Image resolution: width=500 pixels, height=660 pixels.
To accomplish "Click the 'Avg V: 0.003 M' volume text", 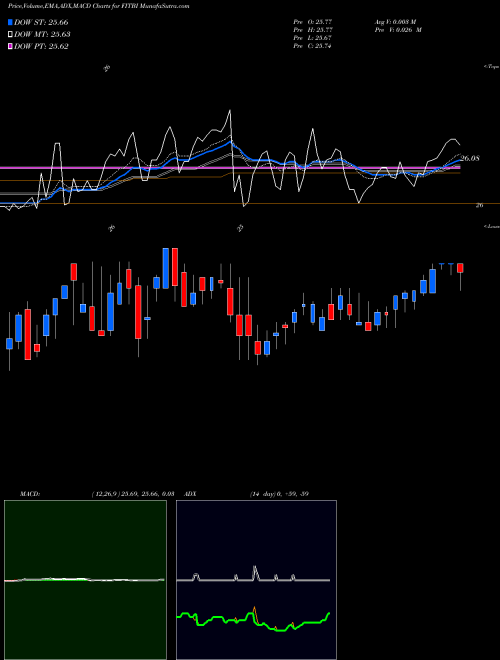I will 395,22.
